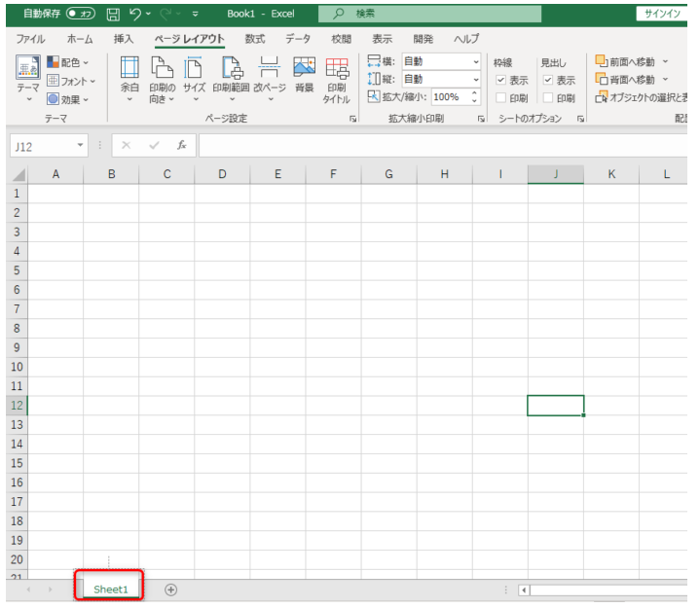Expand the 縦 height dropdown

(x=475, y=79)
